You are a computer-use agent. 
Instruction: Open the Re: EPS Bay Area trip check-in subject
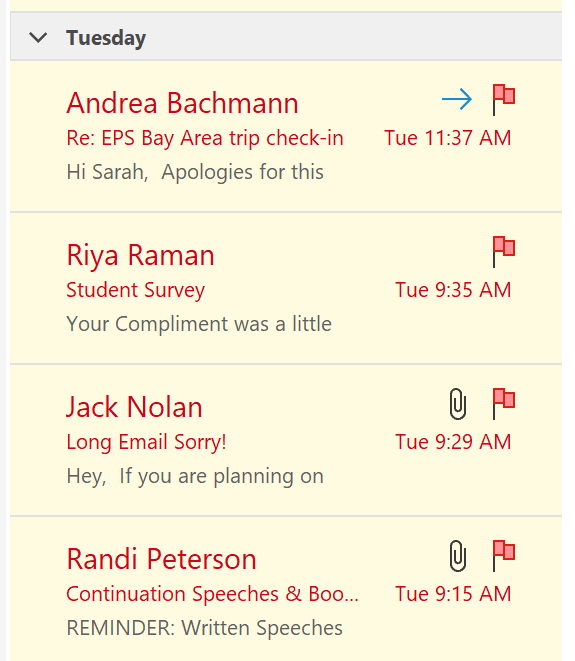click(205, 138)
